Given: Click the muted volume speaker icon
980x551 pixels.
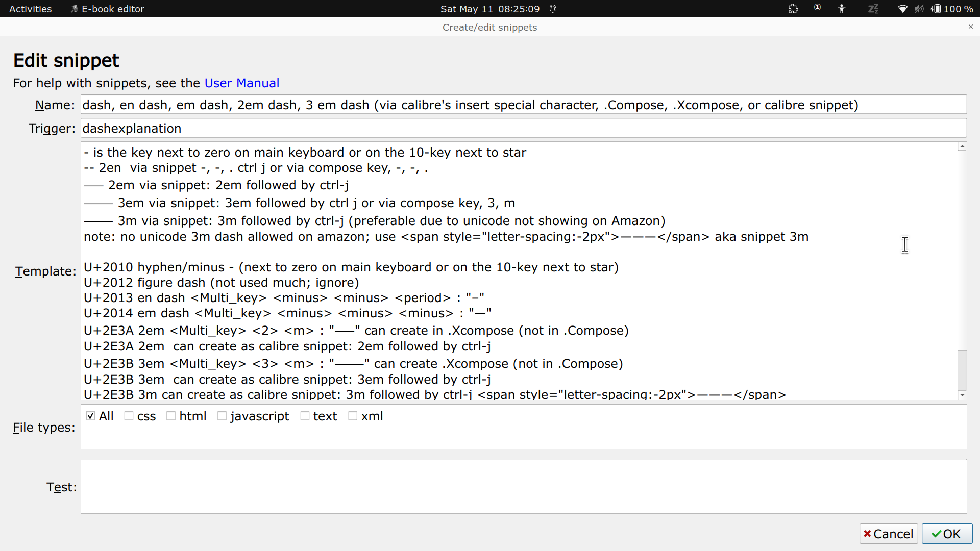Looking at the screenshot, I should (919, 9).
